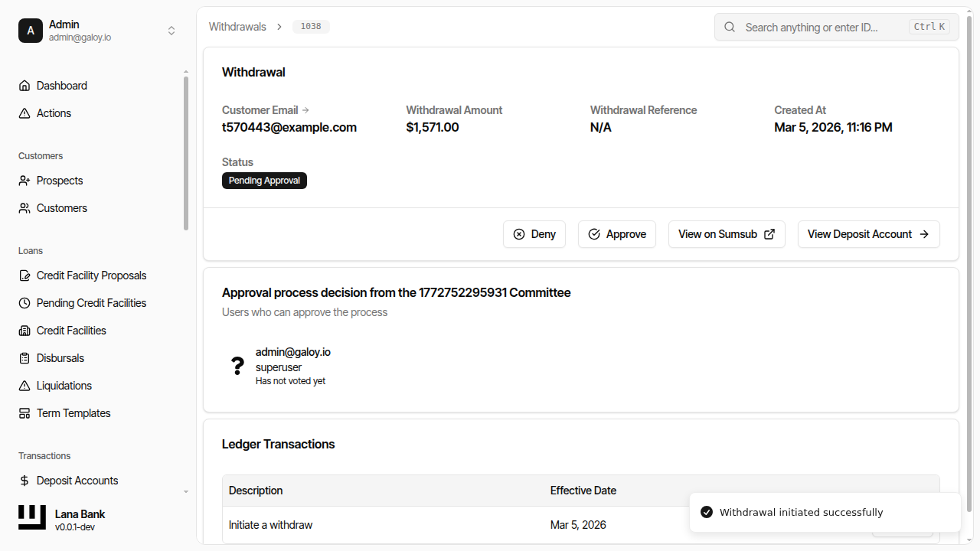
Task: Expand the Deposit Accounts sidebar item
Action: click(185, 491)
